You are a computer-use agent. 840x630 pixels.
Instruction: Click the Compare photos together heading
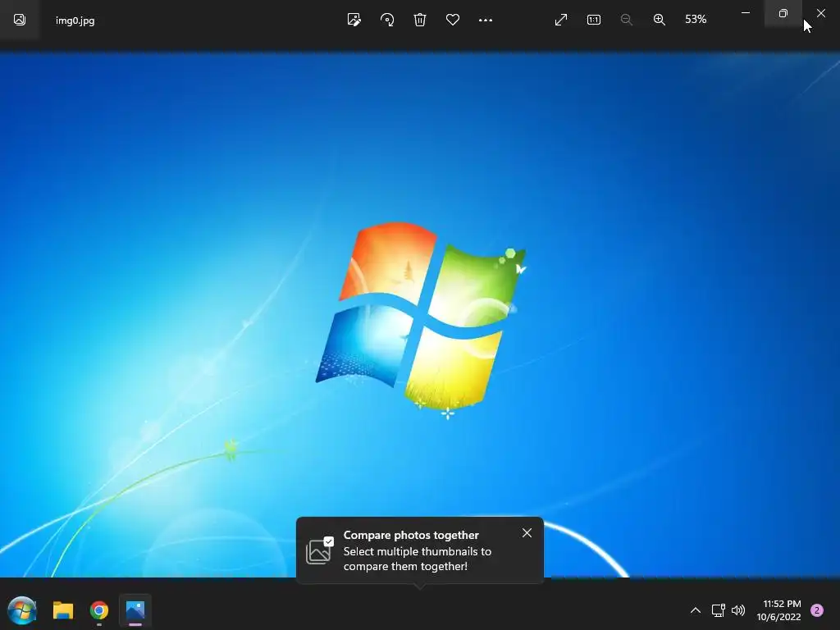(x=411, y=535)
